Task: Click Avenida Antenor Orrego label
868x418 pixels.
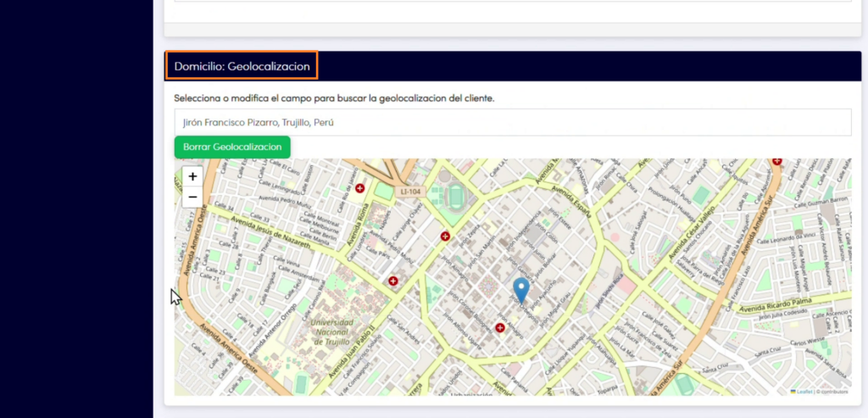Action: coord(272,329)
